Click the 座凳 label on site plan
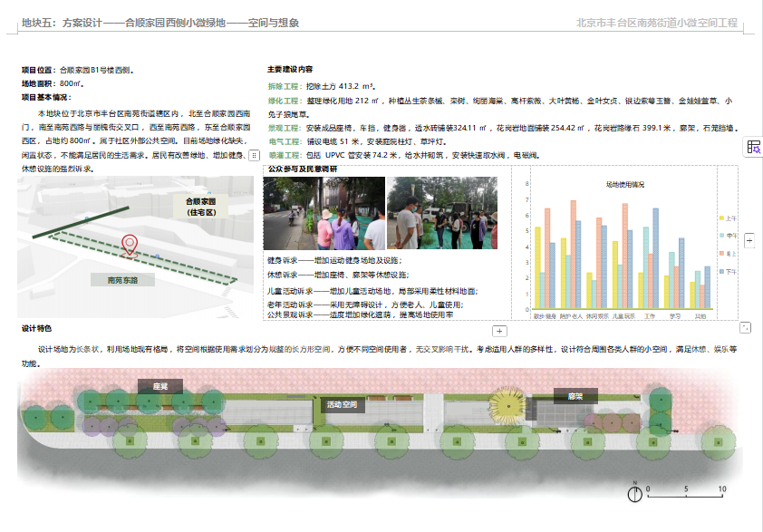Screen dimensions: 763x532 (x=159, y=386)
